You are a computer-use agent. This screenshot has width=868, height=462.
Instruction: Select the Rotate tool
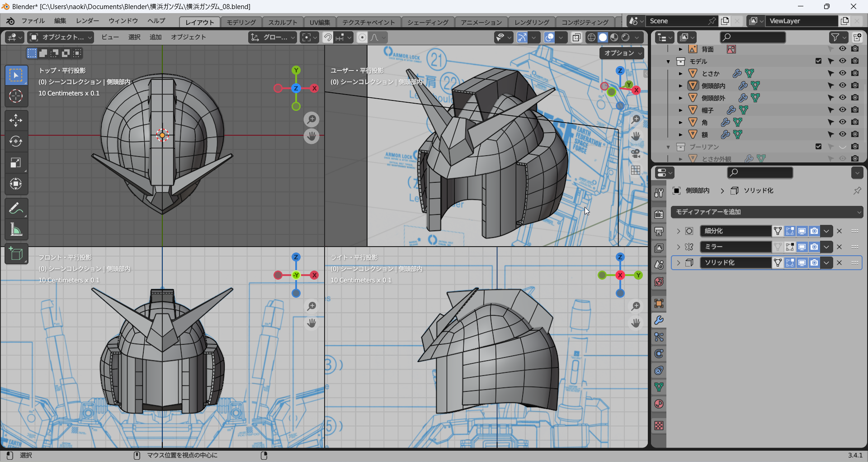16,142
